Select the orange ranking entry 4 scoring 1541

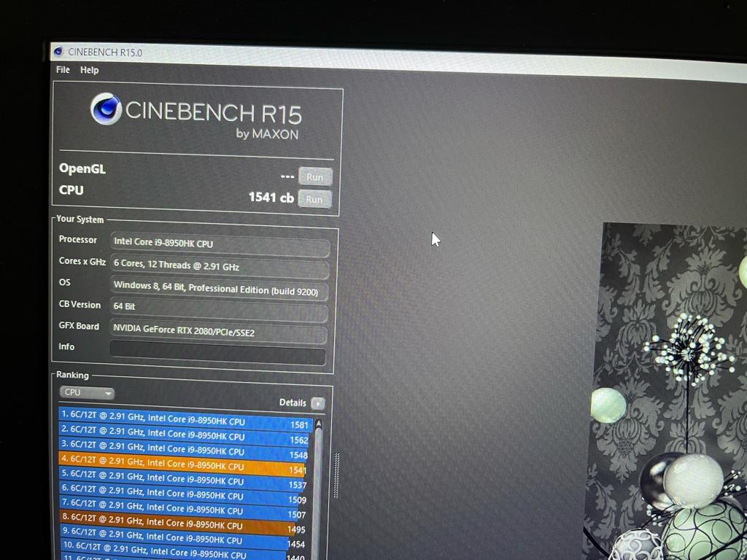pyautogui.click(x=183, y=464)
